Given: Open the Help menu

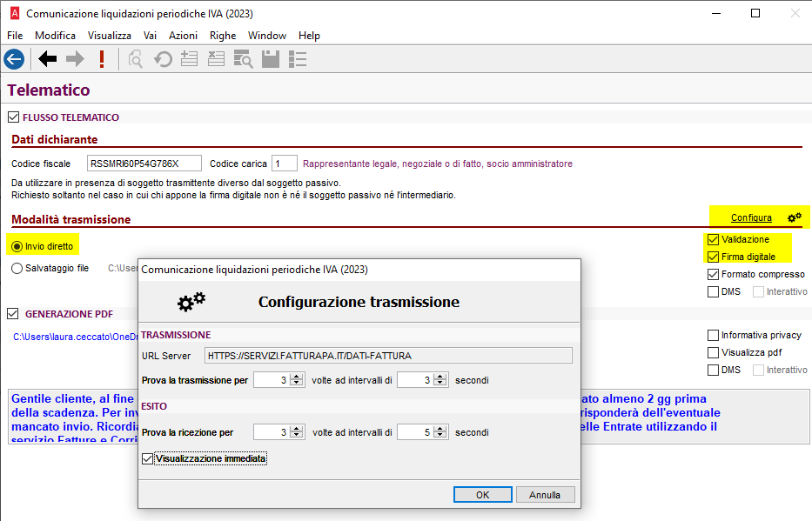Looking at the screenshot, I should coord(309,36).
